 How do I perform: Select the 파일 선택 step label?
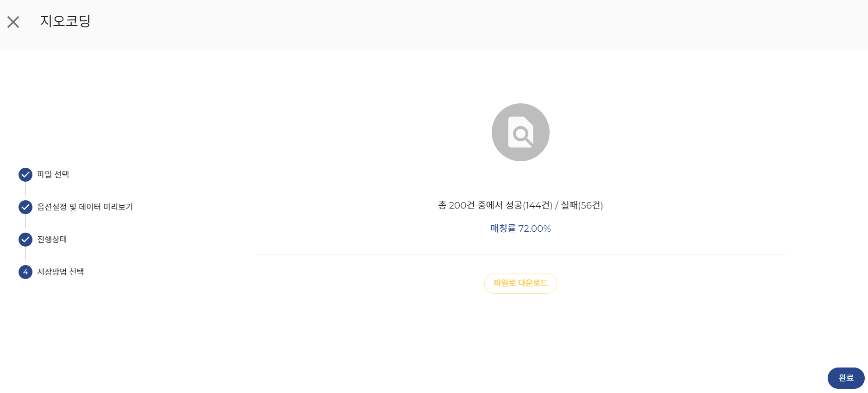(53, 175)
